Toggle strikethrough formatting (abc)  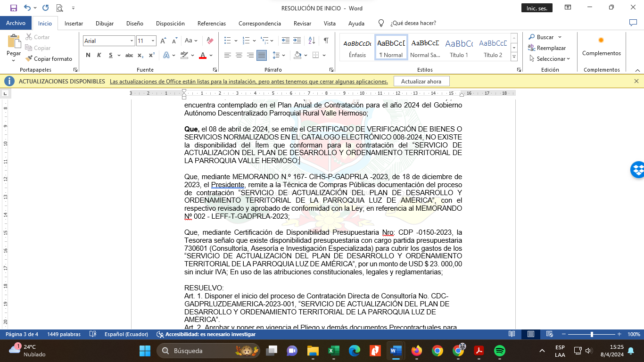coord(129,55)
